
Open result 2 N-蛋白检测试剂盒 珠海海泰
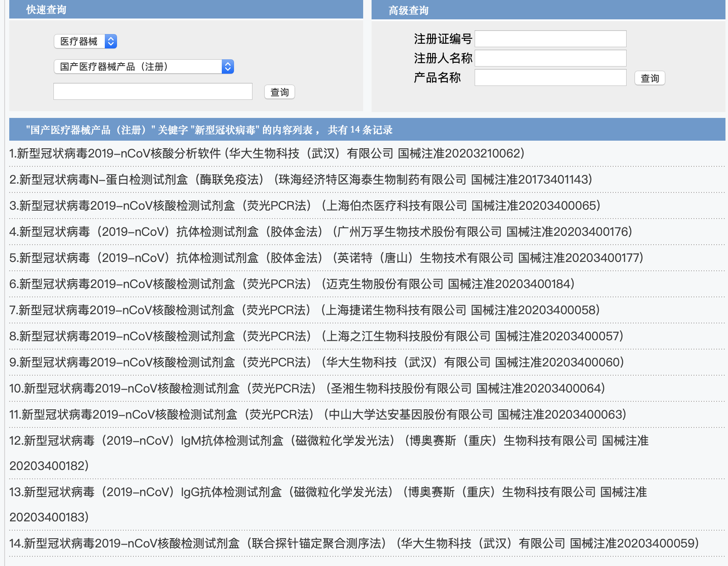click(300, 179)
